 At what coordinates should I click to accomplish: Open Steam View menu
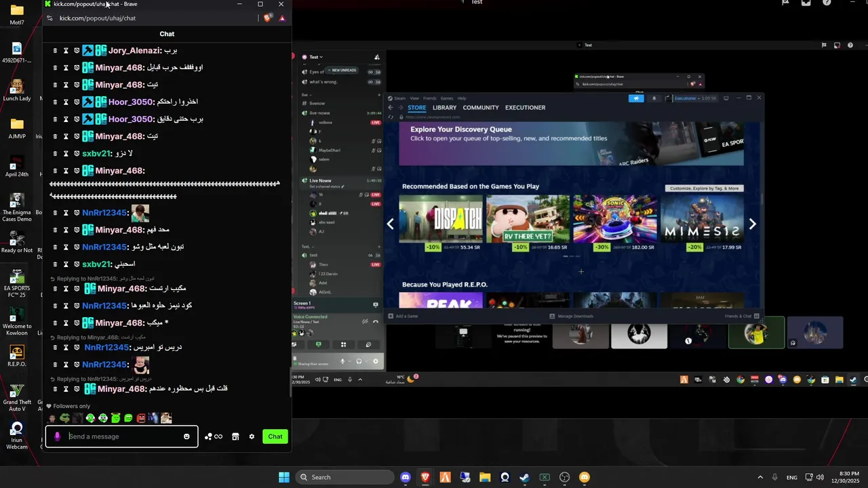click(x=414, y=98)
